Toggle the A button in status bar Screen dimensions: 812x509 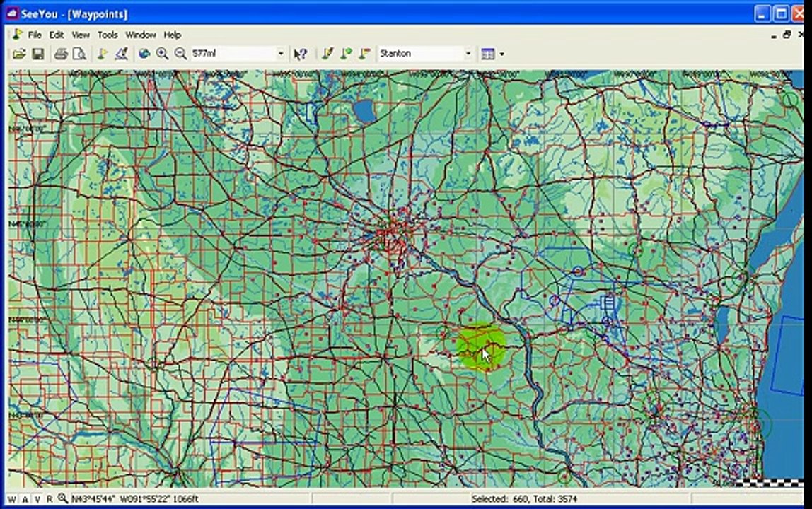pos(25,499)
